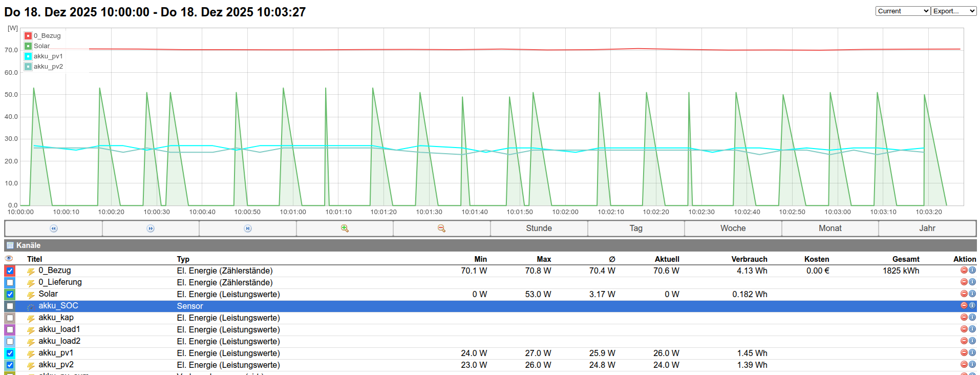Show info for the Solar channel
Screen dimensions: 980x375
point(972,294)
